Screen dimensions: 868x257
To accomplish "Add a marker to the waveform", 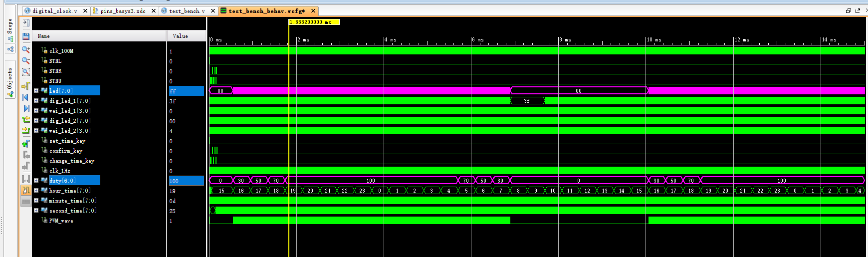I will point(26,144).
